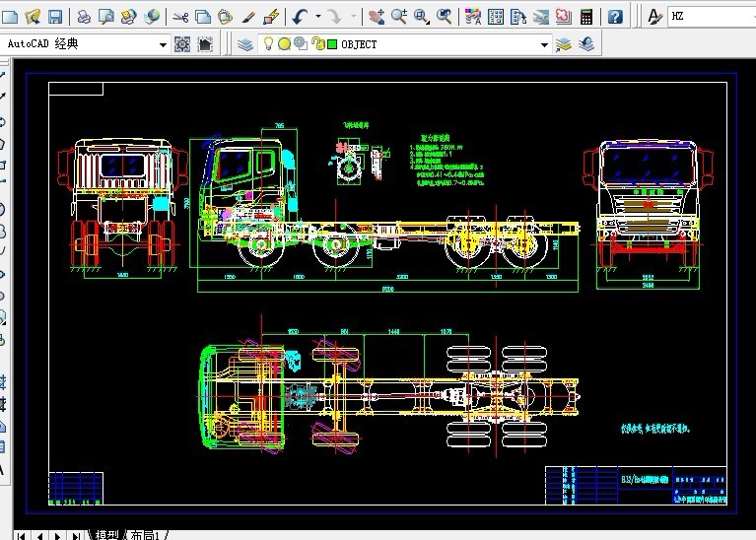The height and width of the screenshot is (540, 756).
Task: Open the undo history dropdown arrow
Action: (317, 17)
